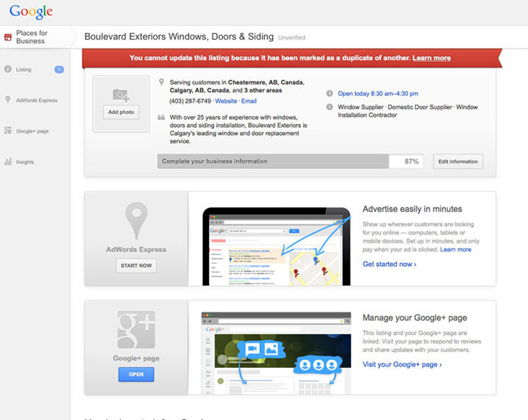This screenshot has height=420, width=528.
Task: Click the Advertise easily in minutes heading
Action: (412, 209)
